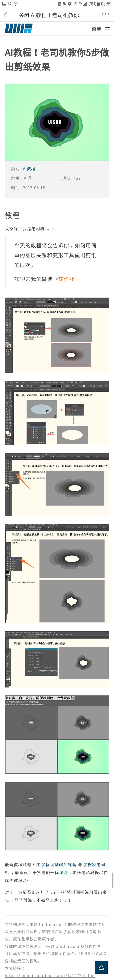Tap the 时间 : 2017-05-15 date text
Screen dimensions: 114x980
[28, 188]
